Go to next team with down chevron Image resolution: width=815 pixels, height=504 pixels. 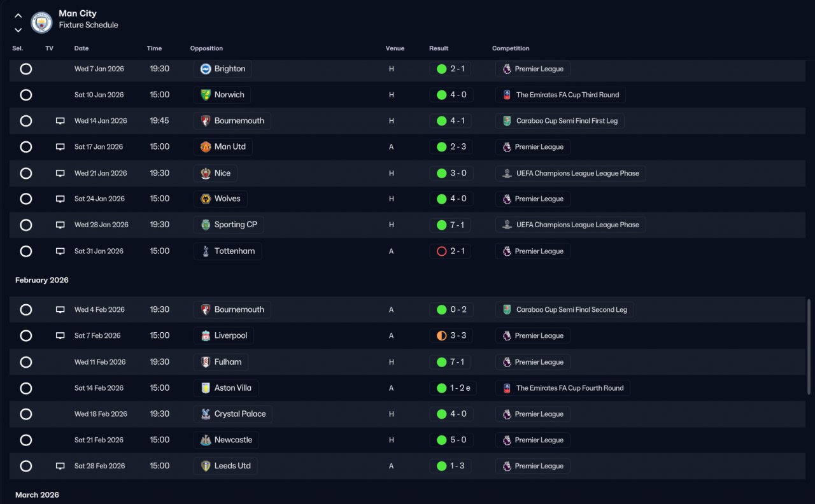coord(18,30)
